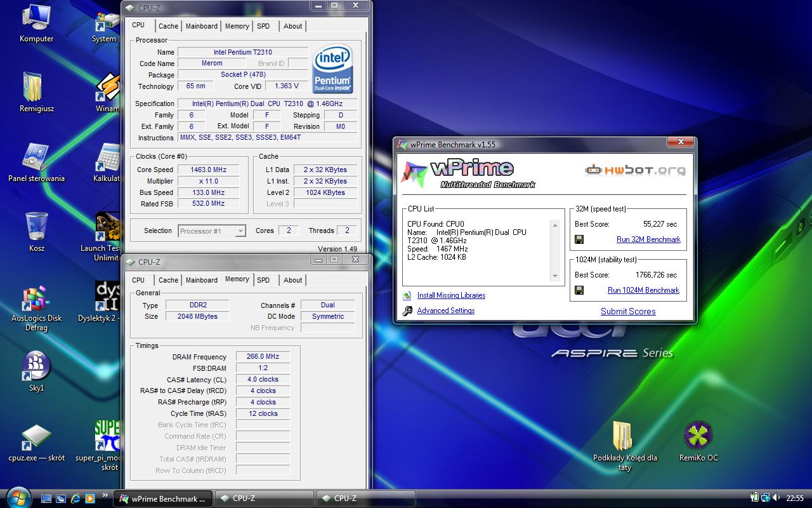Click Submit Scores link
Screen dimensions: 812x508
point(628,311)
